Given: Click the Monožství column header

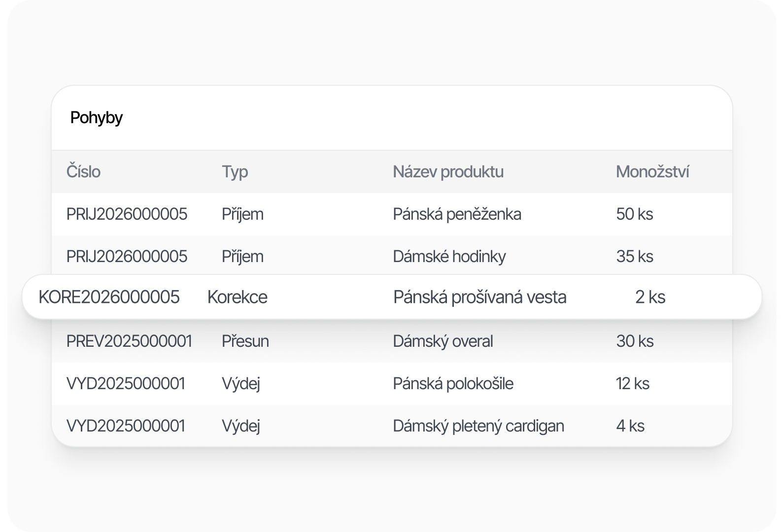Looking at the screenshot, I should click(x=652, y=172).
